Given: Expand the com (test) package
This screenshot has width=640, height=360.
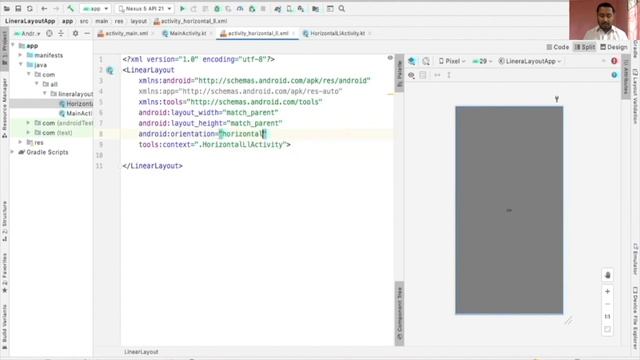Looking at the screenshot, I should tap(28, 133).
